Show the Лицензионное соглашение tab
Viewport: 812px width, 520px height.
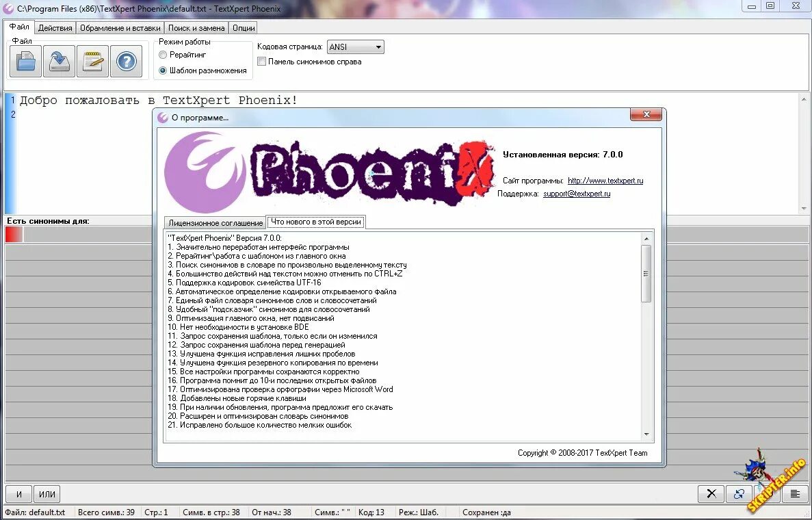(215, 222)
